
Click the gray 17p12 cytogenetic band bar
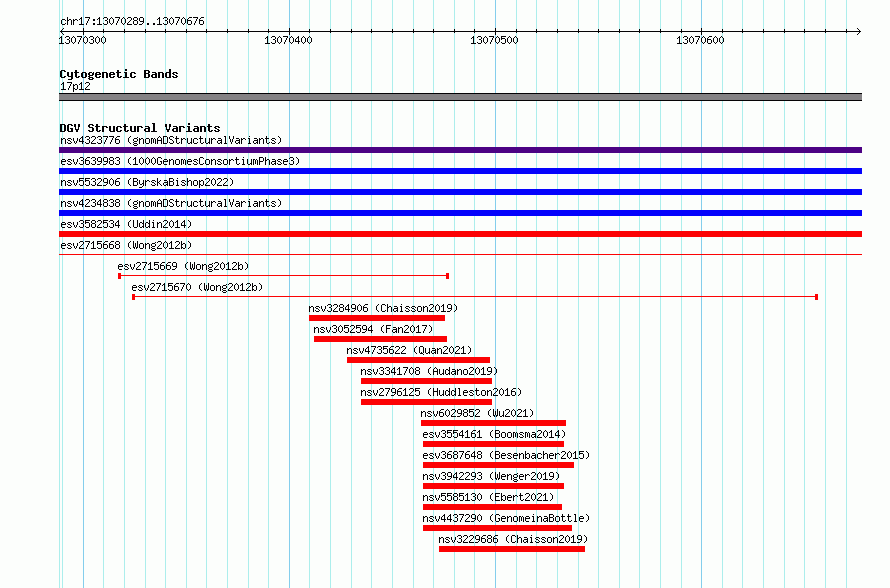pyautogui.click(x=460, y=97)
